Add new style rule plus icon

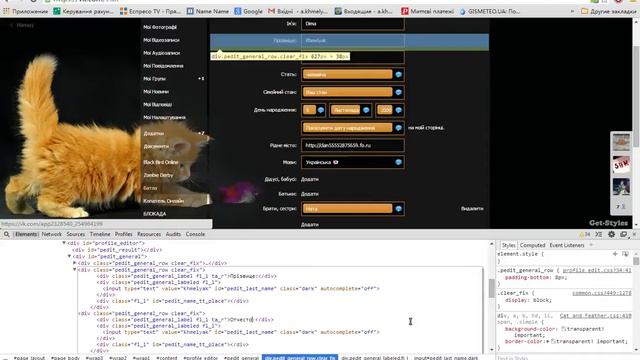pyautogui.click(x=615, y=254)
